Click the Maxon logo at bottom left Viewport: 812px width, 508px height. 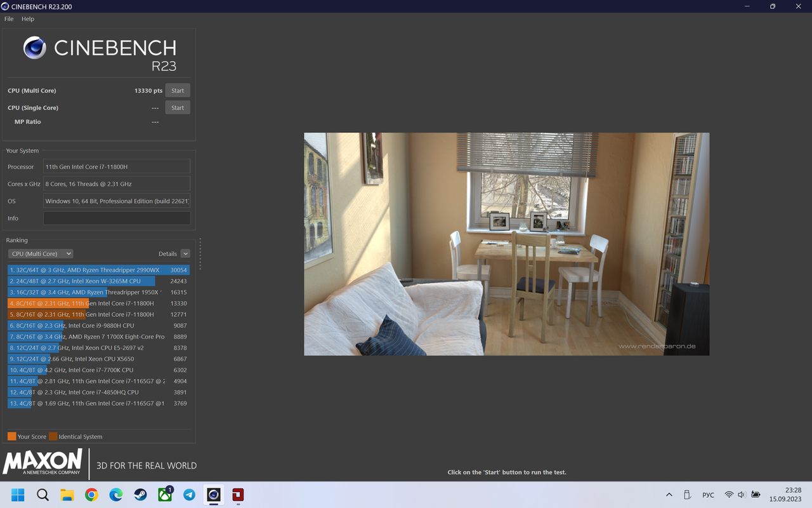pyautogui.click(x=43, y=462)
